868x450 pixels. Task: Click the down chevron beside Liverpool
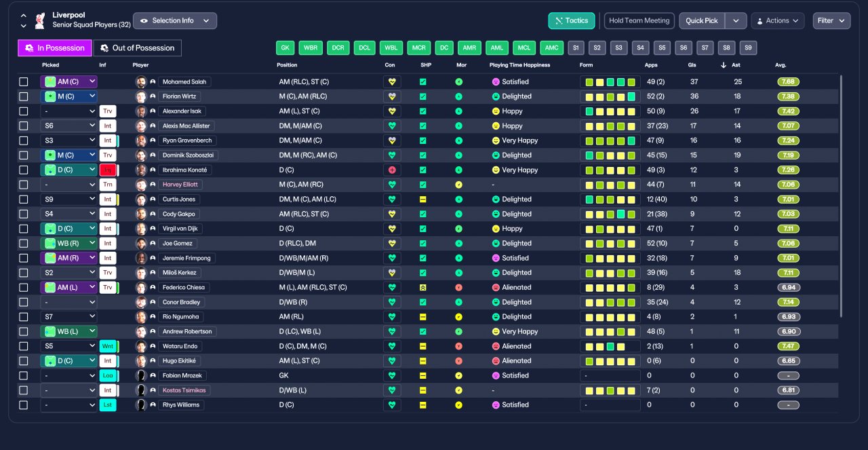(24, 26)
